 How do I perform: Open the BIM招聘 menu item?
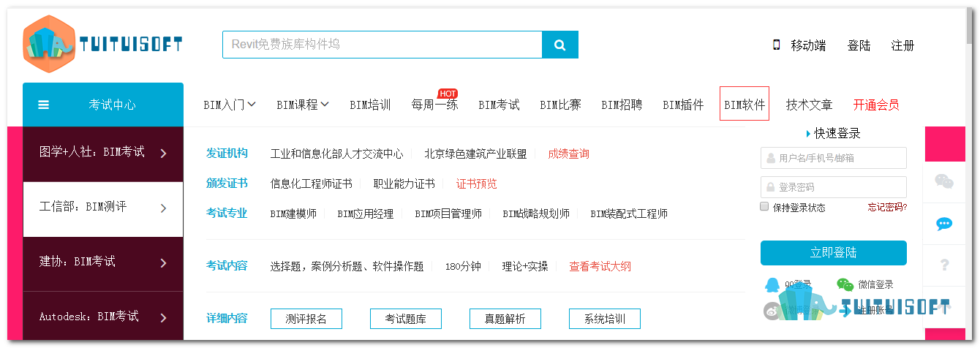(x=622, y=105)
